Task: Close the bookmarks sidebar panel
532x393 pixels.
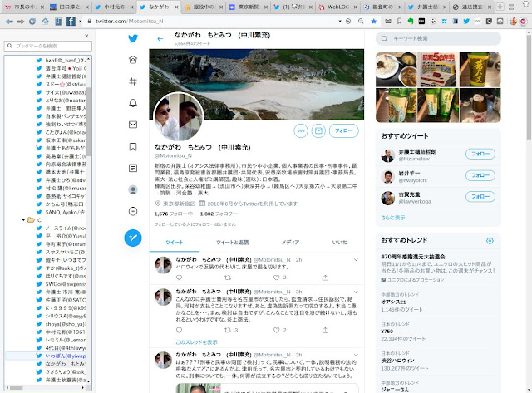Action: 86,36
